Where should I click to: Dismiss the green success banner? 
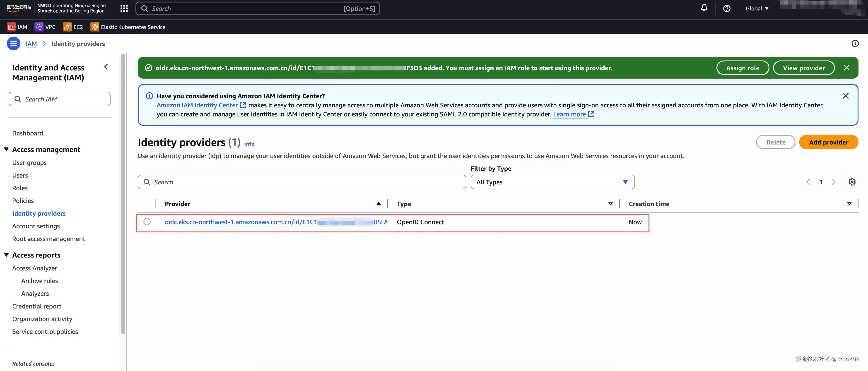tap(846, 68)
